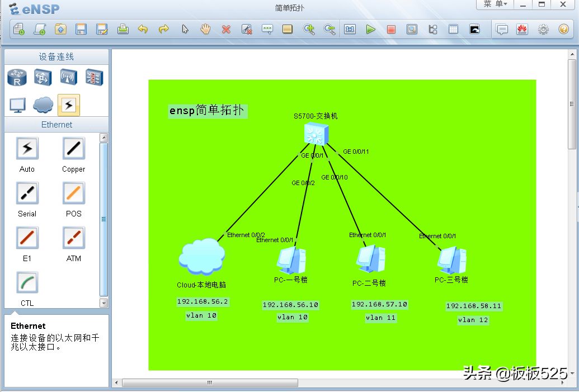Click the "192.168.58.11" address label
Screen dimensions: 579x392
[474, 306]
